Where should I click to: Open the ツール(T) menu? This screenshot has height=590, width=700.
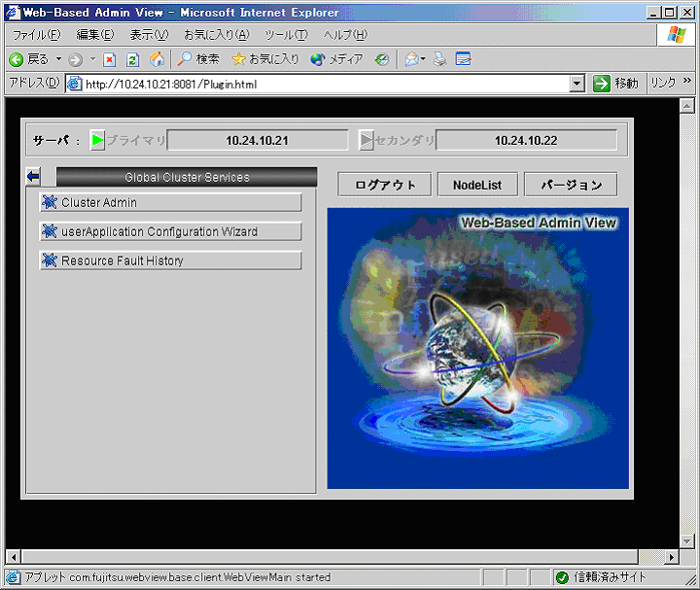pyautogui.click(x=286, y=34)
